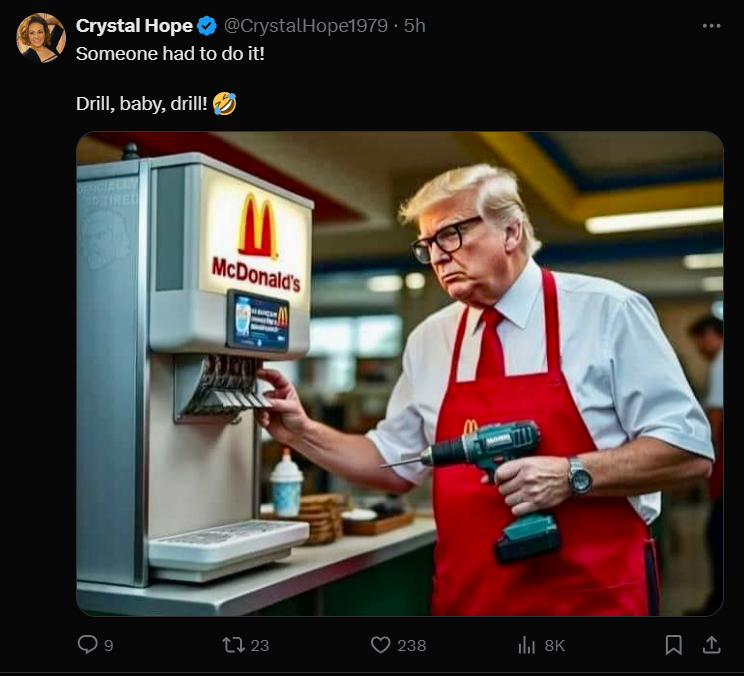Like the post with the heart icon
Image resolution: width=744 pixels, height=676 pixels.
380,645
